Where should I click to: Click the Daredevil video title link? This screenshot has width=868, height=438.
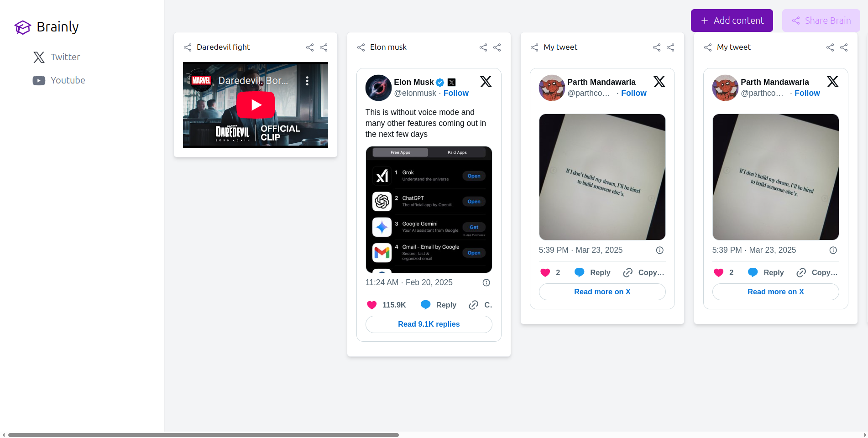253,81
